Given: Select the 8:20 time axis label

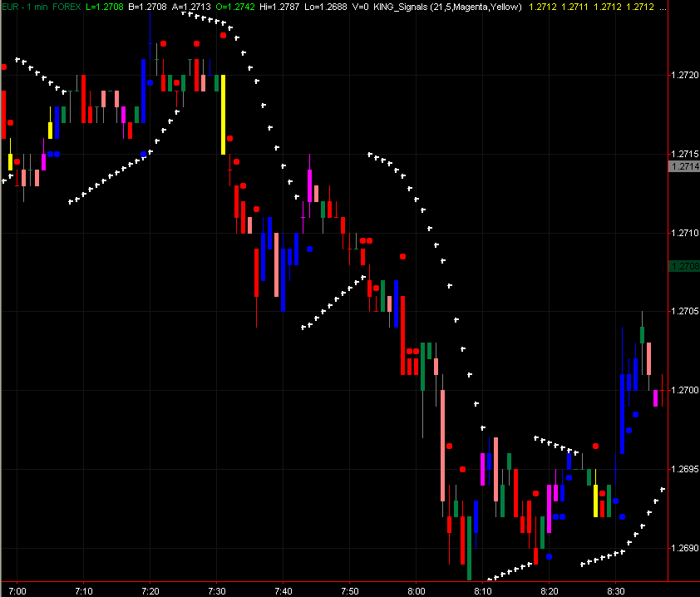Looking at the screenshot, I should [x=550, y=591].
